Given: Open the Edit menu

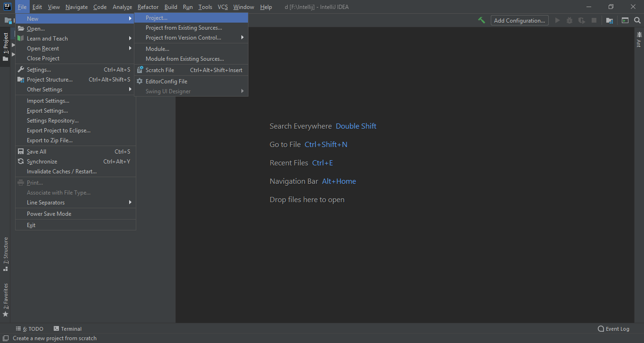Looking at the screenshot, I should click(37, 7).
